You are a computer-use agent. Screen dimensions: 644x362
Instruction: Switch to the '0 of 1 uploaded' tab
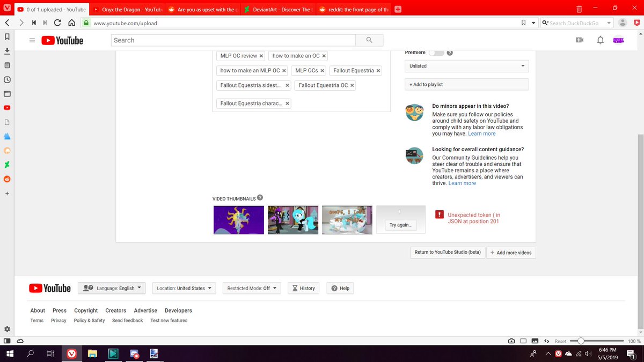[51, 10]
